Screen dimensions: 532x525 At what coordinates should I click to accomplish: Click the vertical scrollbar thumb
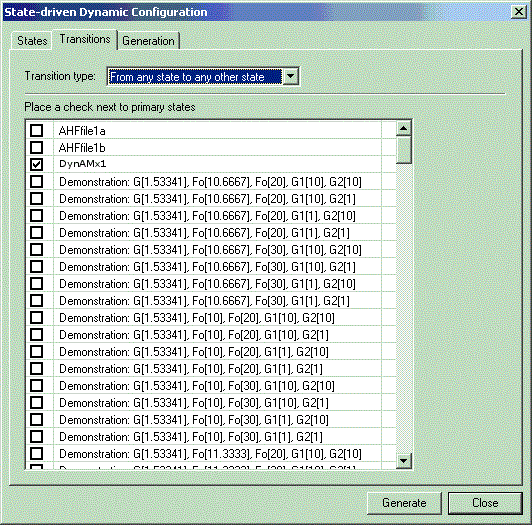click(403, 150)
